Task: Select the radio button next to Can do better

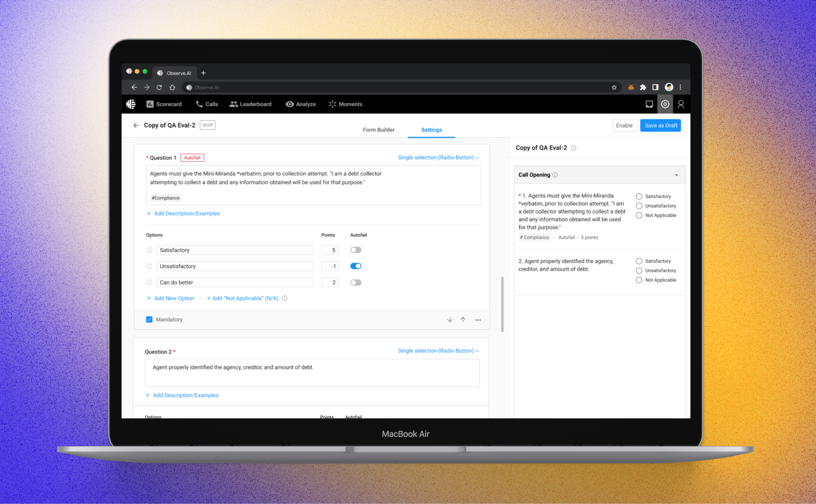Action: 149,282
